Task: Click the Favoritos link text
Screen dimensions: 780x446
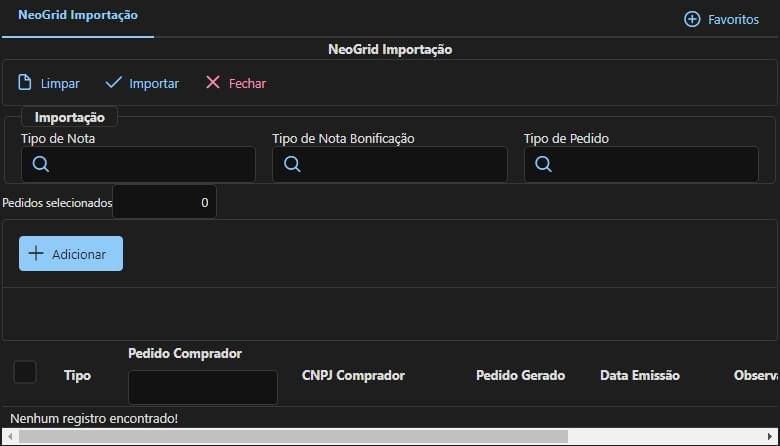Action: click(x=733, y=19)
